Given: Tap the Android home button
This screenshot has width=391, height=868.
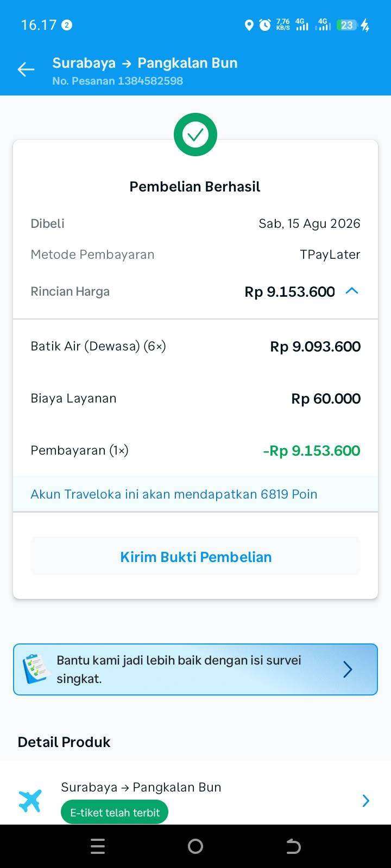Looking at the screenshot, I should pyautogui.click(x=195, y=846).
